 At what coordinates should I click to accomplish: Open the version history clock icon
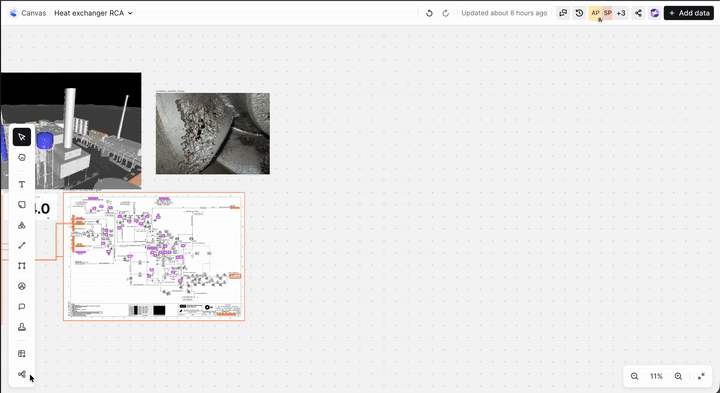(x=579, y=13)
